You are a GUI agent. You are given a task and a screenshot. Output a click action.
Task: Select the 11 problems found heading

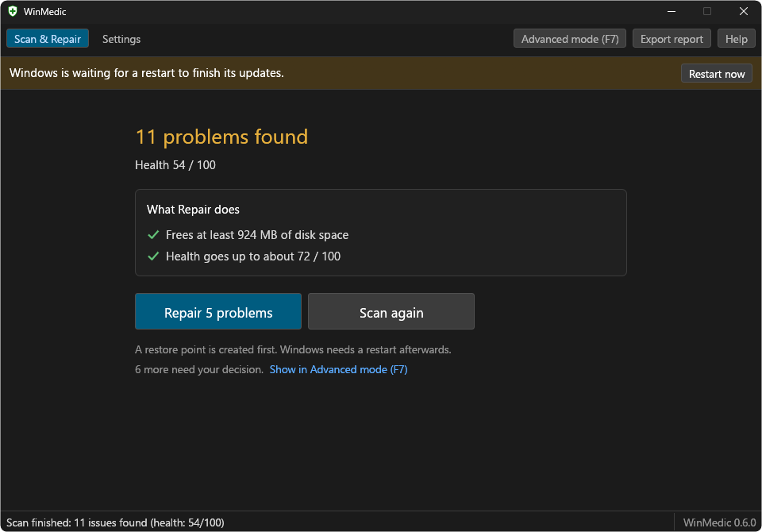tap(221, 137)
